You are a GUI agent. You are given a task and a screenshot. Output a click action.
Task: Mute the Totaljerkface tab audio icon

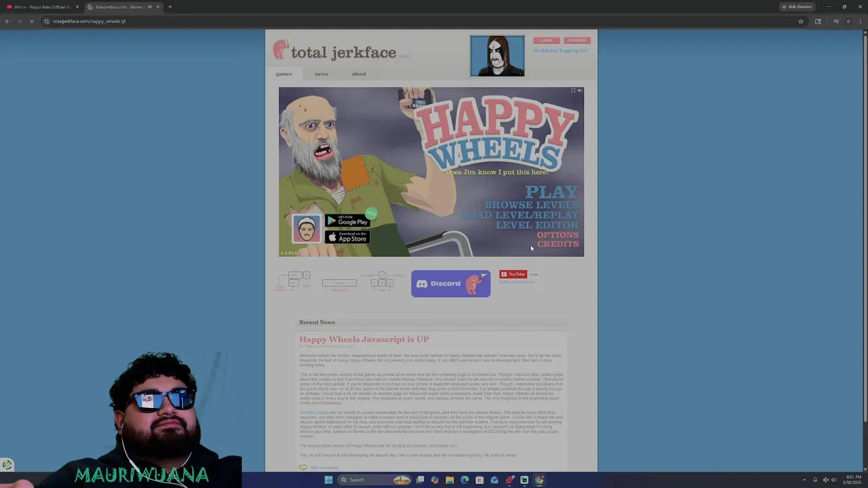(149, 7)
